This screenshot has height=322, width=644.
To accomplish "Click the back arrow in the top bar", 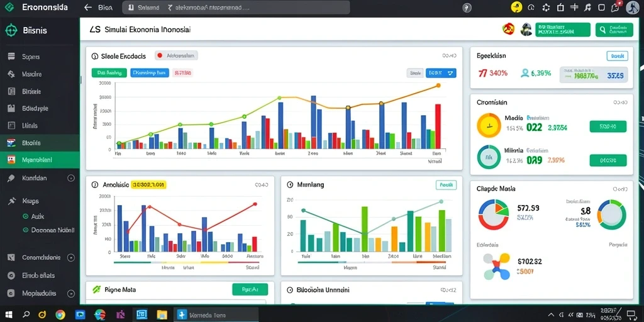I will click(x=87, y=8).
